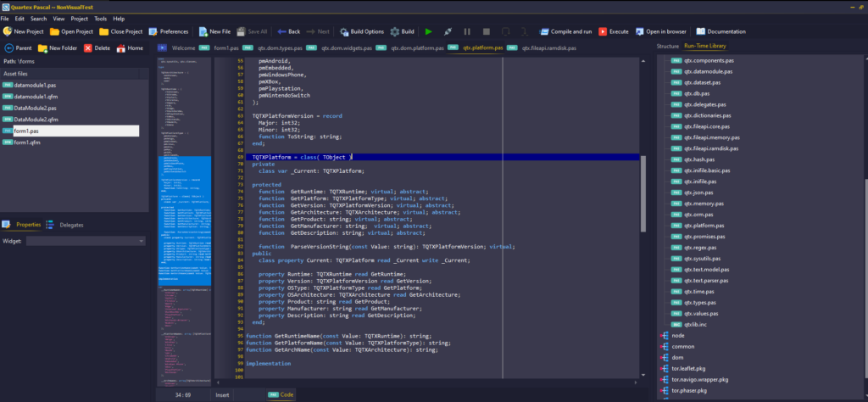Click the Home icon in file panel

tap(121, 48)
